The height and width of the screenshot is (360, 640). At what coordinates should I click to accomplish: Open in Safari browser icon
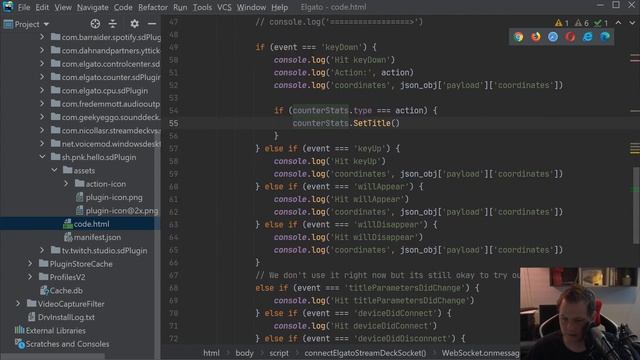(553, 37)
